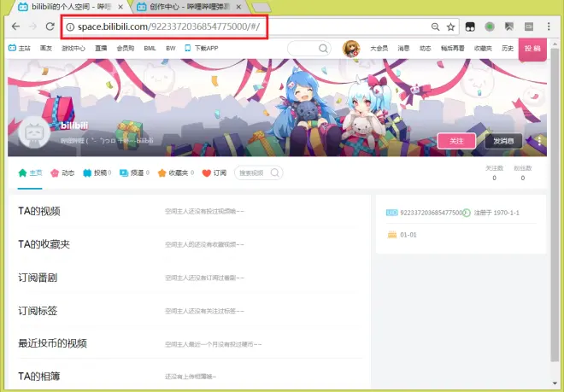Click the 订阅标签 section heading
564x392 pixels.
coord(38,311)
